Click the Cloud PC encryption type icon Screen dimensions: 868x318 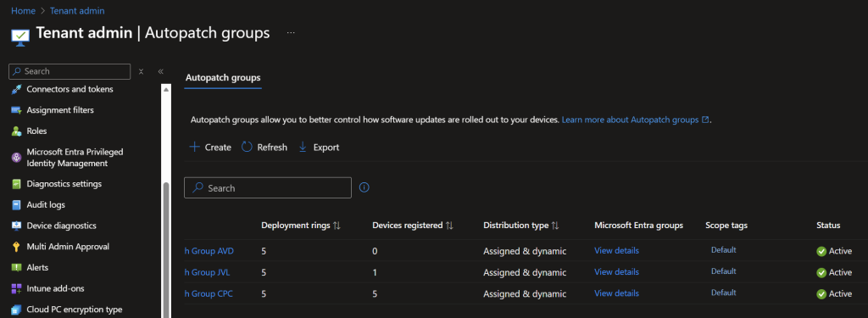point(16,310)
